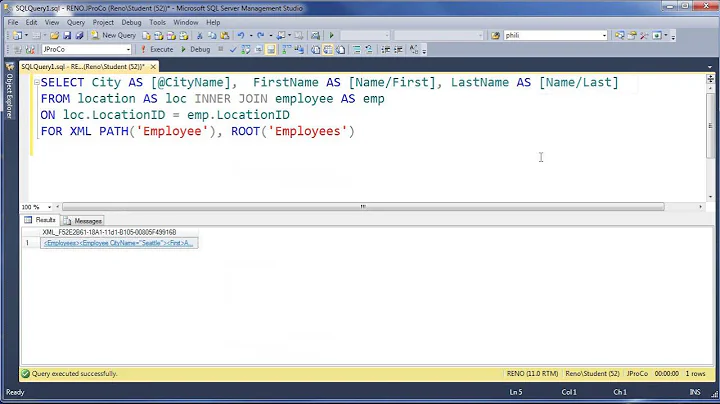The image size is (720, 404).
Task: Comment out the selected lines icon
Action: [356, 50]
